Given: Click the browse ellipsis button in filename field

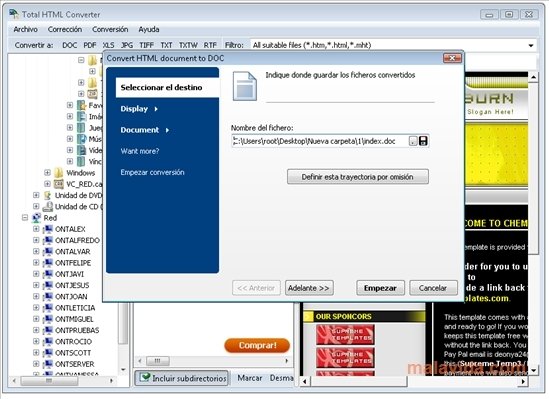Looking at the screenshot, I should point(413,141).
